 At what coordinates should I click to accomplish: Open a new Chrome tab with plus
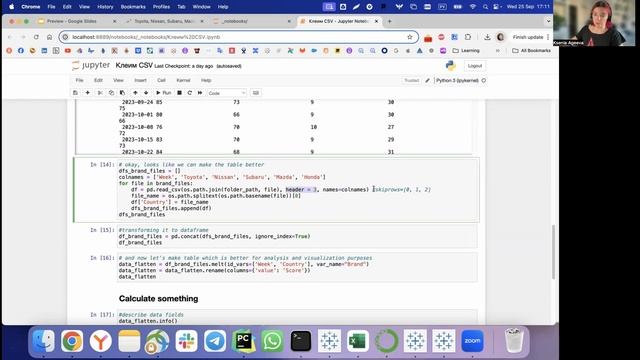(389, 21)
